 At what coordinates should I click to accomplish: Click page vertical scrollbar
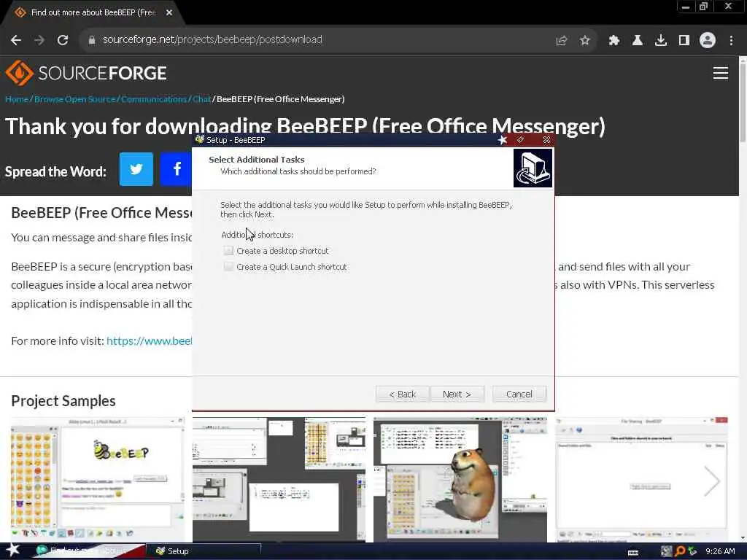(x=743, y=102)
